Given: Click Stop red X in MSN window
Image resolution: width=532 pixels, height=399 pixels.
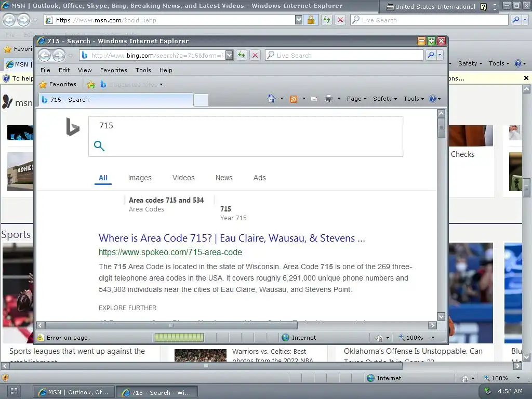Looking at the screenshot, I should click(x=340, y=20).
